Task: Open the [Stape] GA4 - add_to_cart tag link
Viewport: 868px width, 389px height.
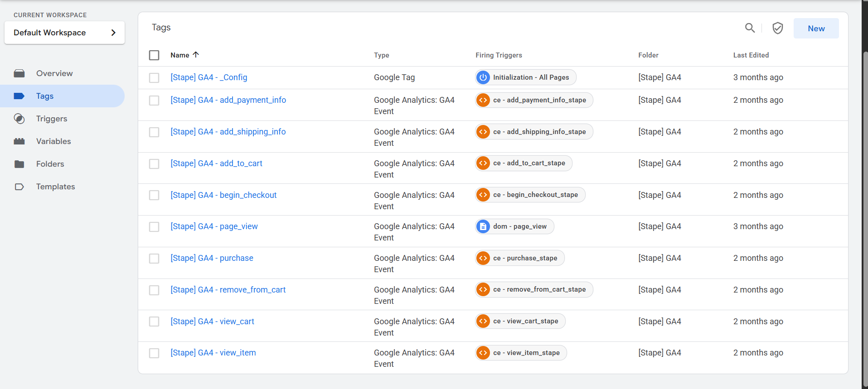Action: coord(216,163)
